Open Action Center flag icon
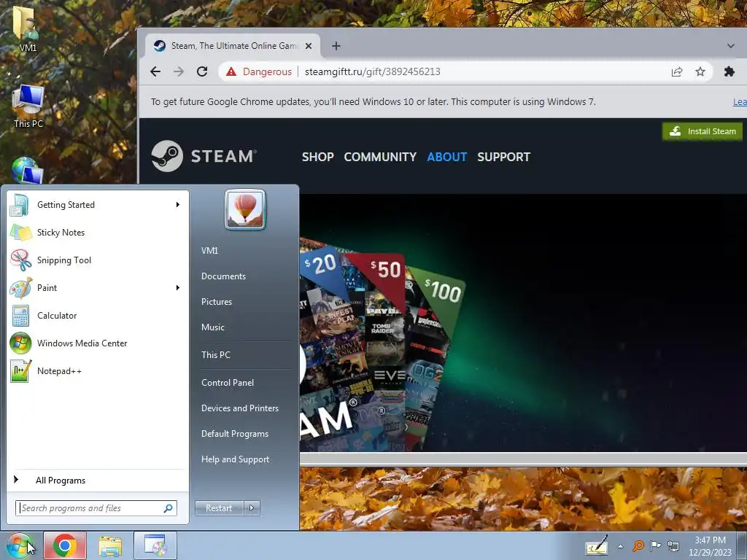 pos(655,545)
